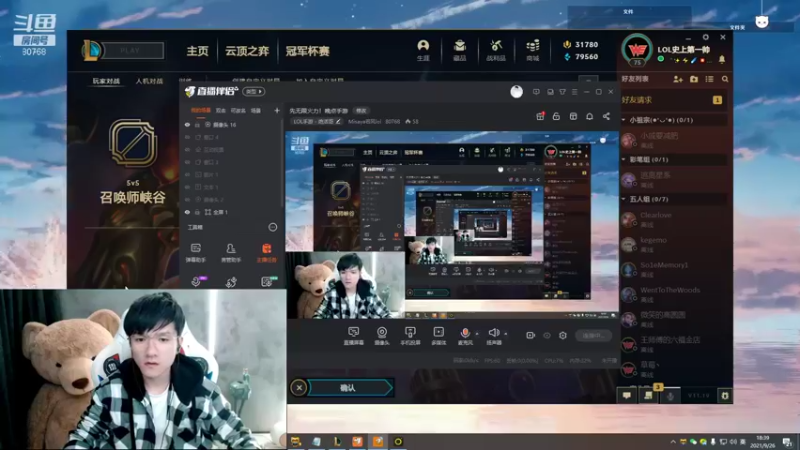The width and height of the screenshot is (800, 450).
Task: Open the League client settings gear
Action: (706, 37)
